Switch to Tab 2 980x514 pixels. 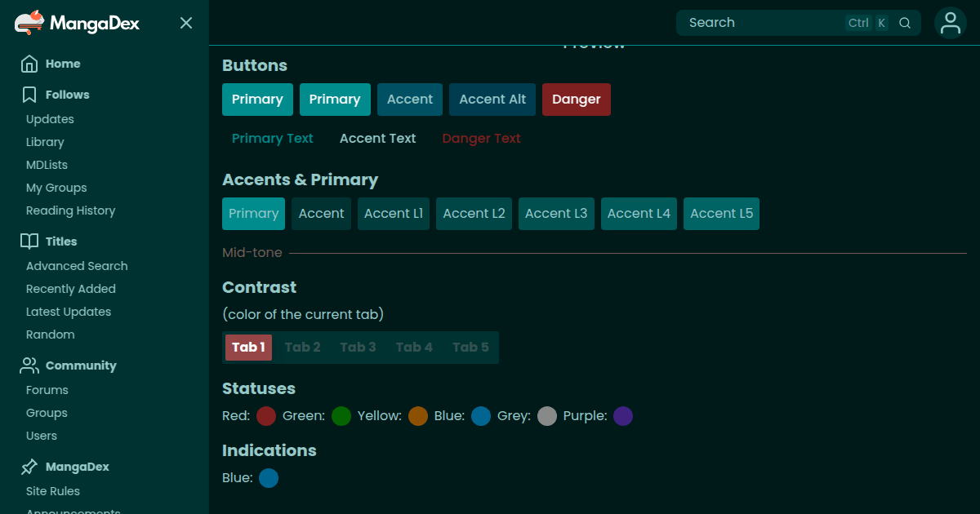tap(302, 348)
